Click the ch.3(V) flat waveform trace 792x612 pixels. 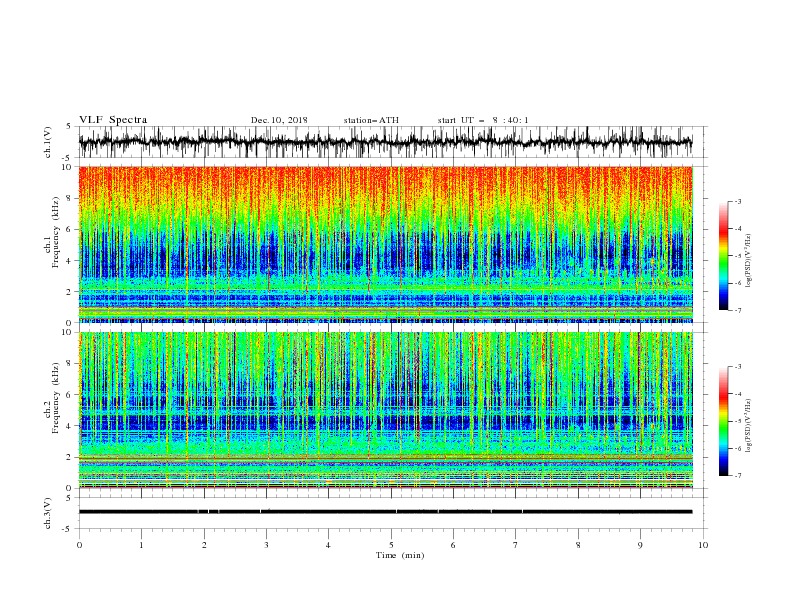pyautogui.click(x=385, y=512)
